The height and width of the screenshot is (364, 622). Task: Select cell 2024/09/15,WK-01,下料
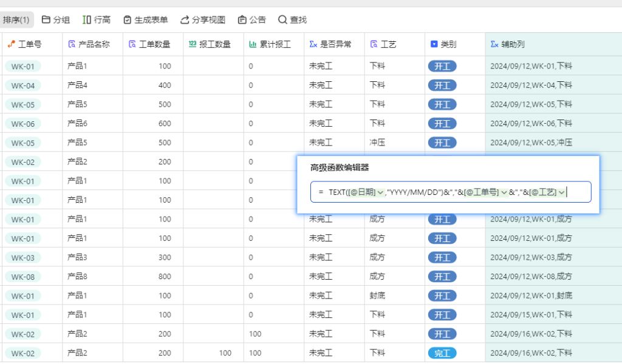(554, 315)
